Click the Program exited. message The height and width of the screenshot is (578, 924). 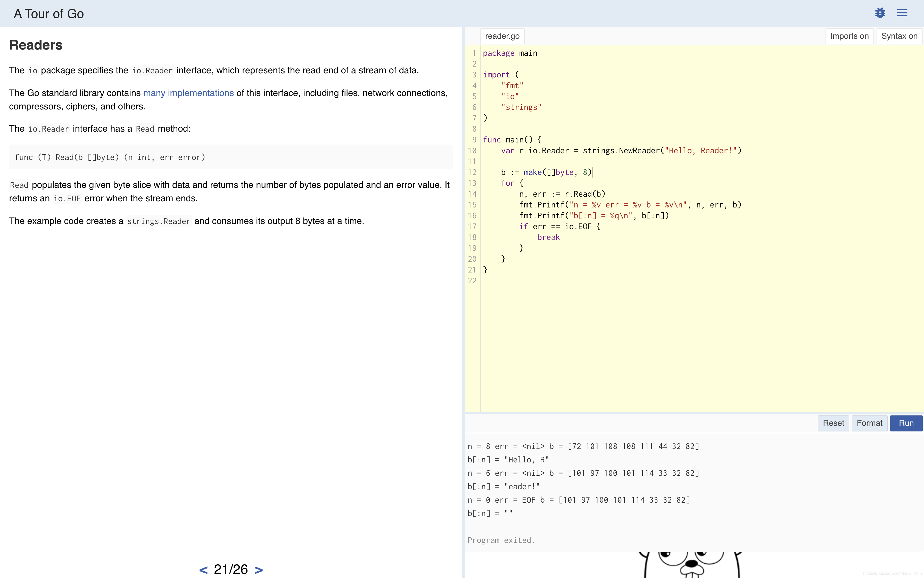(501, 540)
